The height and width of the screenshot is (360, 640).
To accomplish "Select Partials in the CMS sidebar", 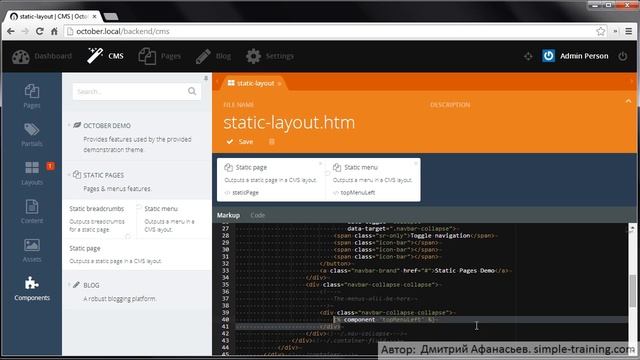I will (x=32, y=135).
